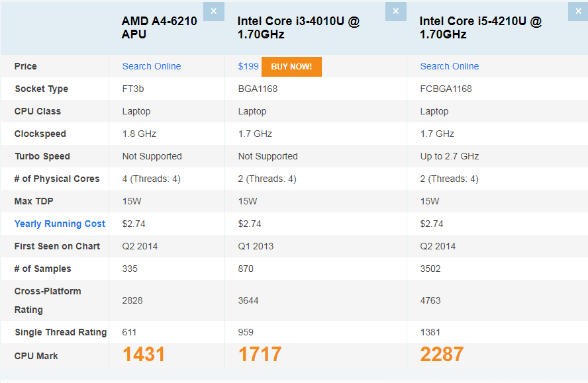588x383 pixels.
Task: Open Search Online link for Core i5-4210U
Action: tap(450, 66)
